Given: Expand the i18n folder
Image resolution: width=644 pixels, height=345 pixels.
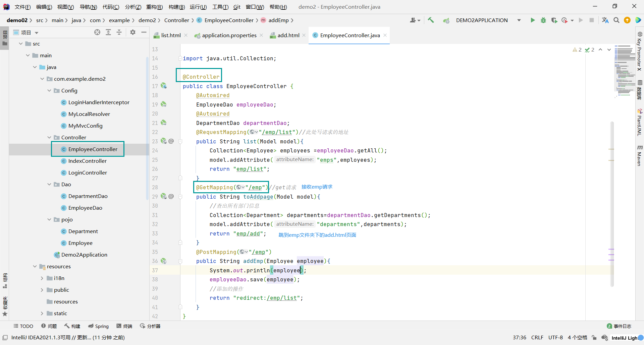Looking at the screenshot, I should pyautogui.click(x=42, y=278).
